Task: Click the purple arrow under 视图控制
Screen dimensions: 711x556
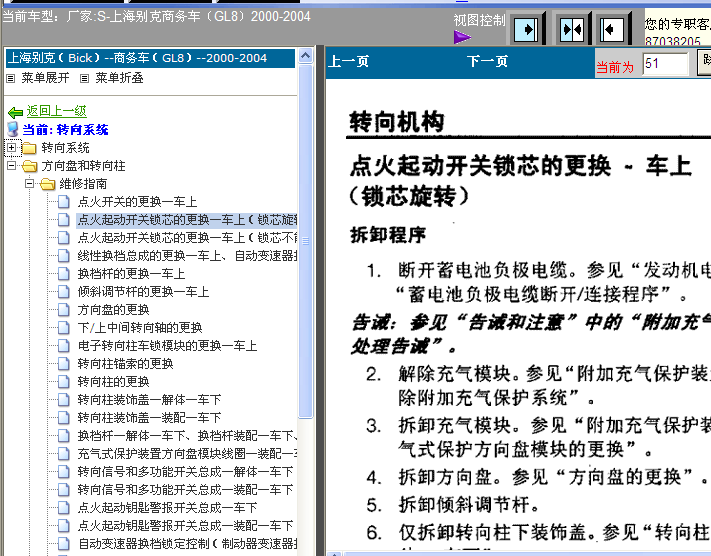Action: click(x=462, y=37)
